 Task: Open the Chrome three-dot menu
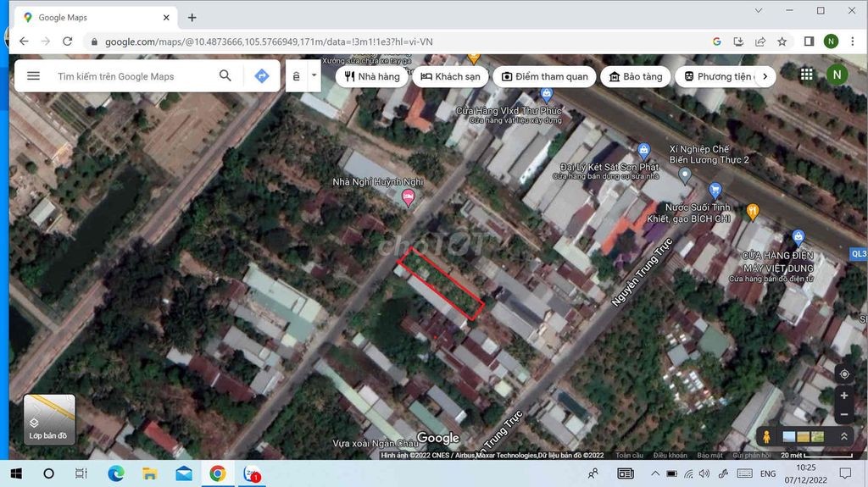click(x=853, y=42)
